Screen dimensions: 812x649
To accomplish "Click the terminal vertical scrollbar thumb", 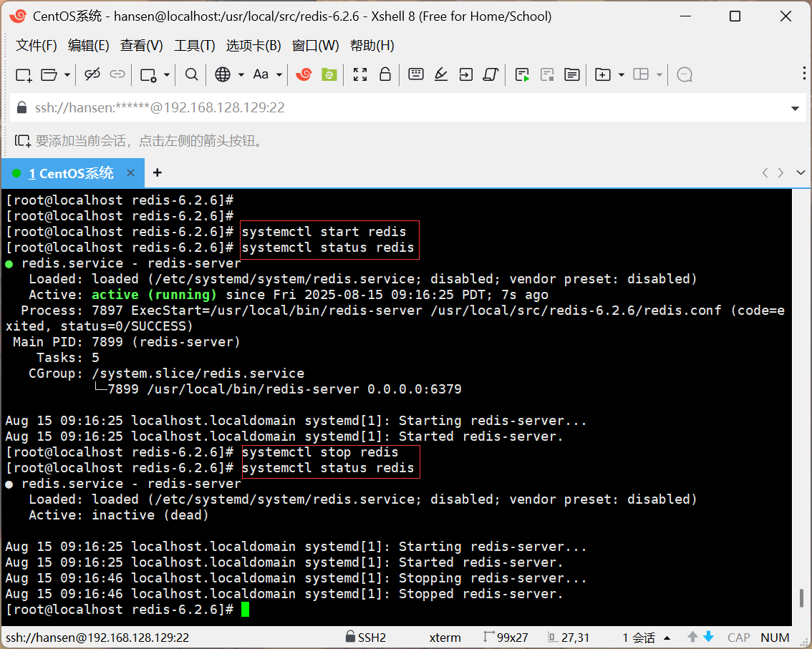I will [801, 599].
